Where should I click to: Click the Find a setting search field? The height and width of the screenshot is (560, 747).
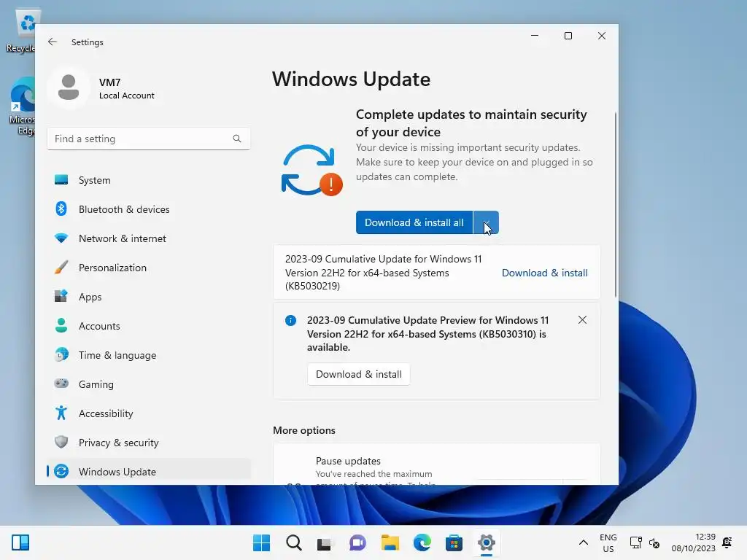[x=149, y=139]
